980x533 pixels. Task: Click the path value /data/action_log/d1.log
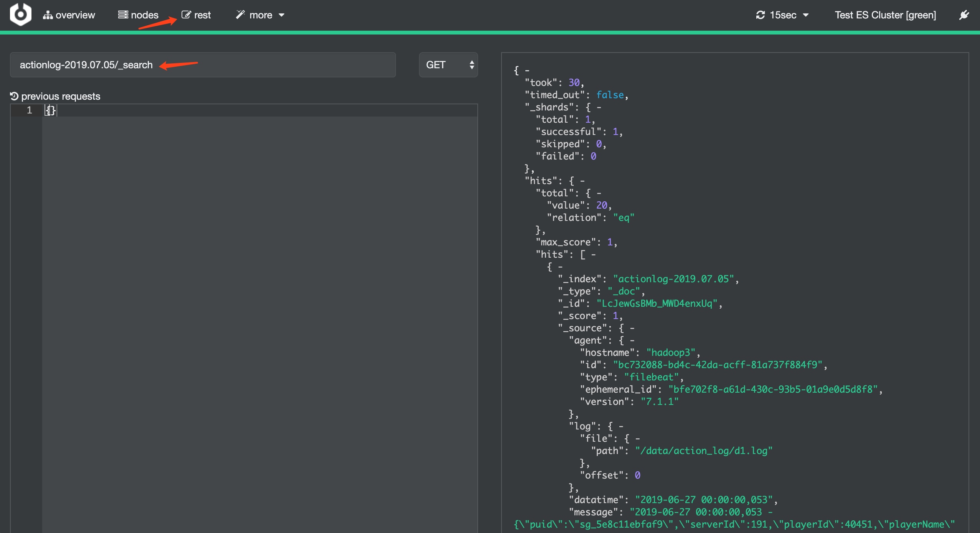click(x=704, y=451)
